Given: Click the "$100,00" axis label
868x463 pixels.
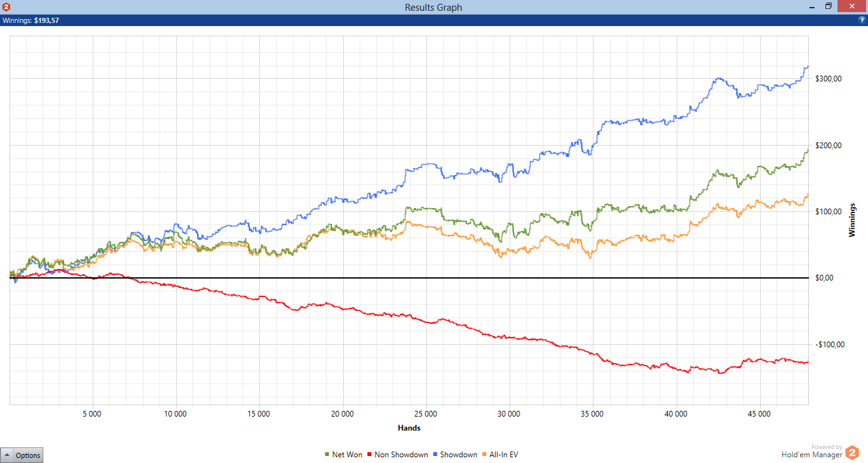Looking at the screenshot, I should [x=829, y=212].
